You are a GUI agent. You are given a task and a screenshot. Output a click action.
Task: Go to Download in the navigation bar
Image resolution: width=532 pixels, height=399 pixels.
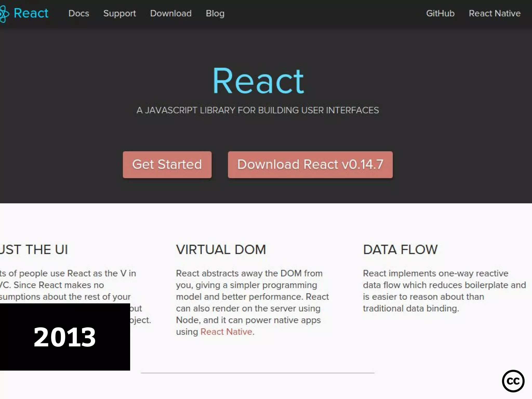[x=171, y=13]
